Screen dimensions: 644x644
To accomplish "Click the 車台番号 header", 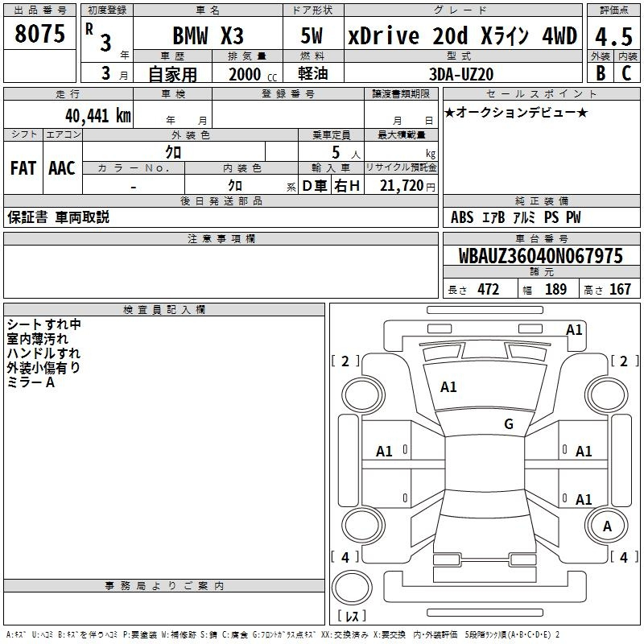I will point(542,238).
